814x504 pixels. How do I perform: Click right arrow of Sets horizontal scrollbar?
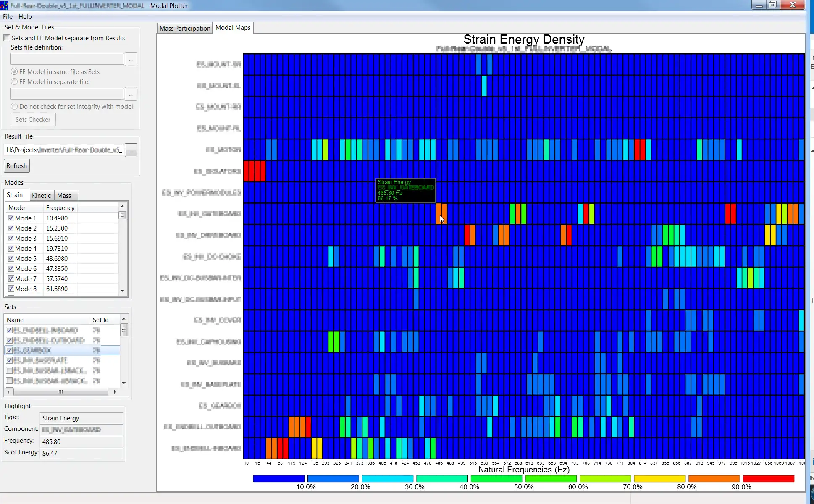coord(115,392)
